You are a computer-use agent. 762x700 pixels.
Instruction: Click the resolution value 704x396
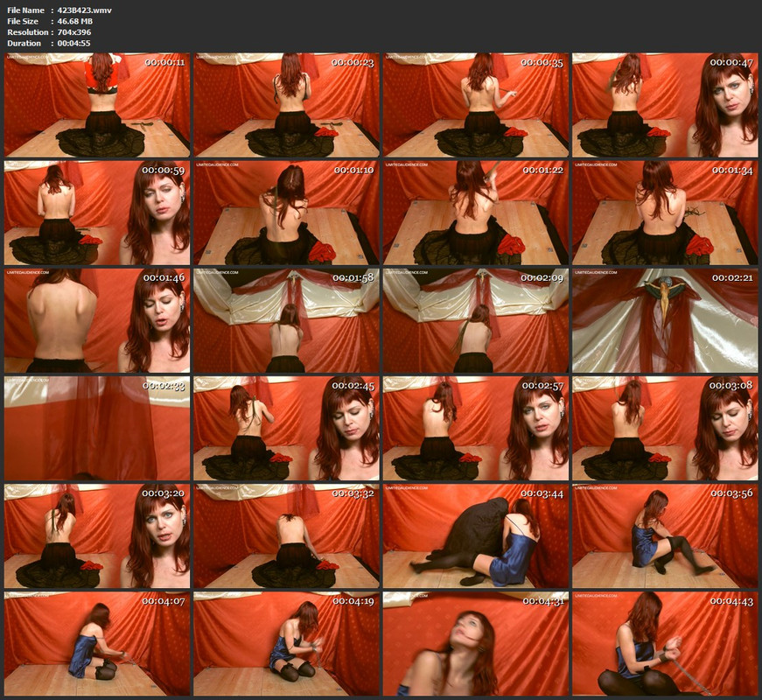coord(73,32)
